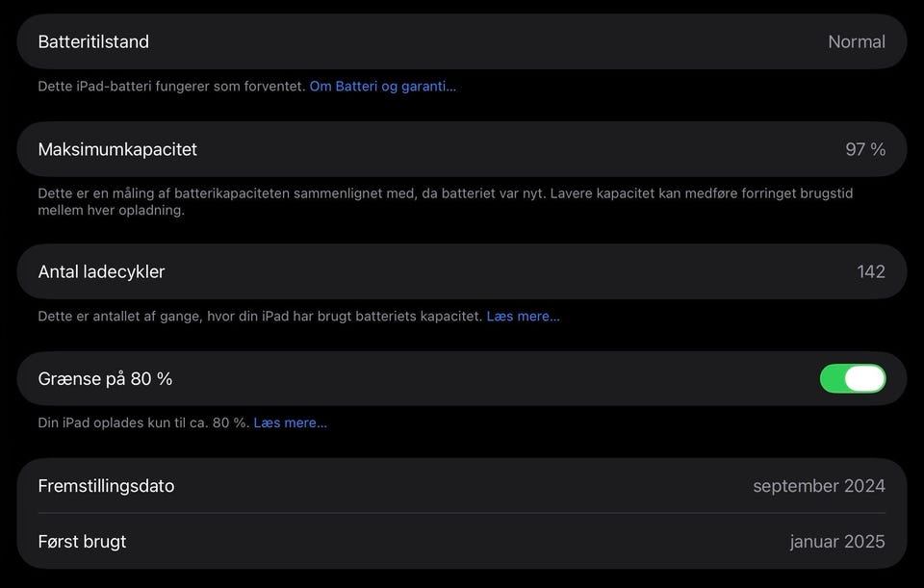Tap the Maksimumkapacitet label
This screenshot has height=588, width=924.
pyautogui.click(x=117, y=149)
